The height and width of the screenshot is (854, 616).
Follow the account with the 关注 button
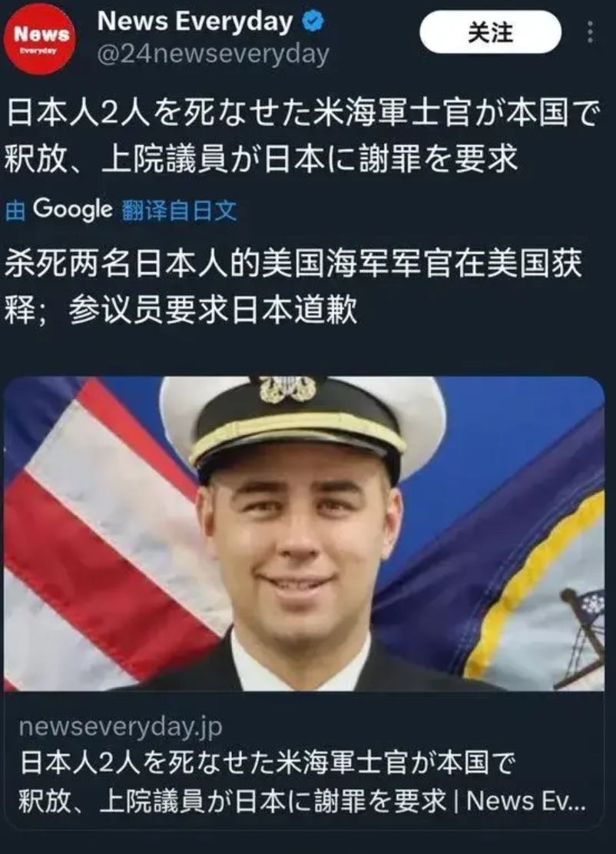click(x=490, y=33)
